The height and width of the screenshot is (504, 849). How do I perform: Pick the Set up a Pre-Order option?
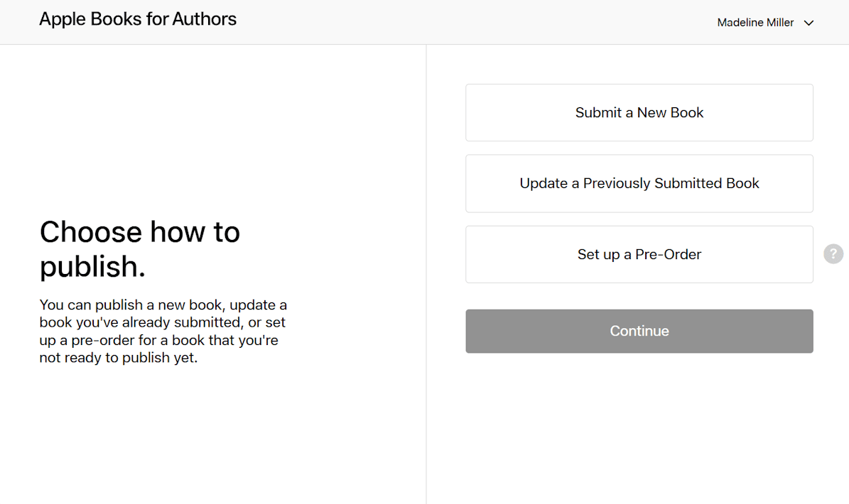click(x=639, y=254)
